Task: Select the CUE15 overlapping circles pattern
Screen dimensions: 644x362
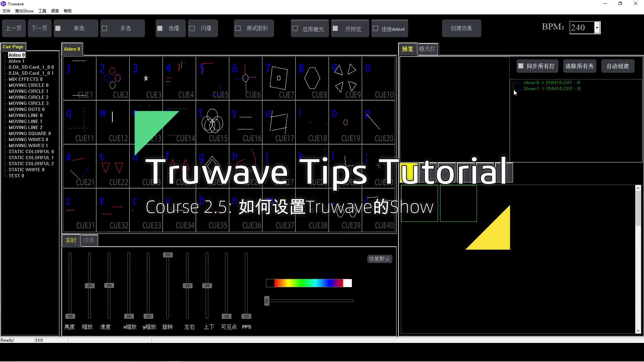Action: [x=212, y=122]
